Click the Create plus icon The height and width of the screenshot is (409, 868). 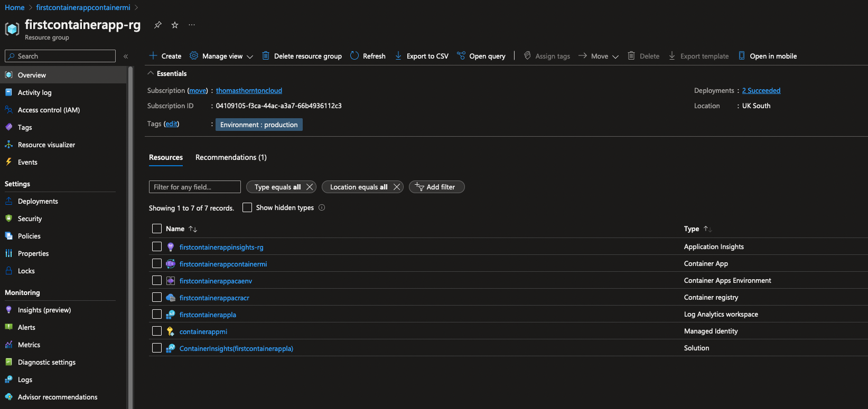[x=153, y=55]
